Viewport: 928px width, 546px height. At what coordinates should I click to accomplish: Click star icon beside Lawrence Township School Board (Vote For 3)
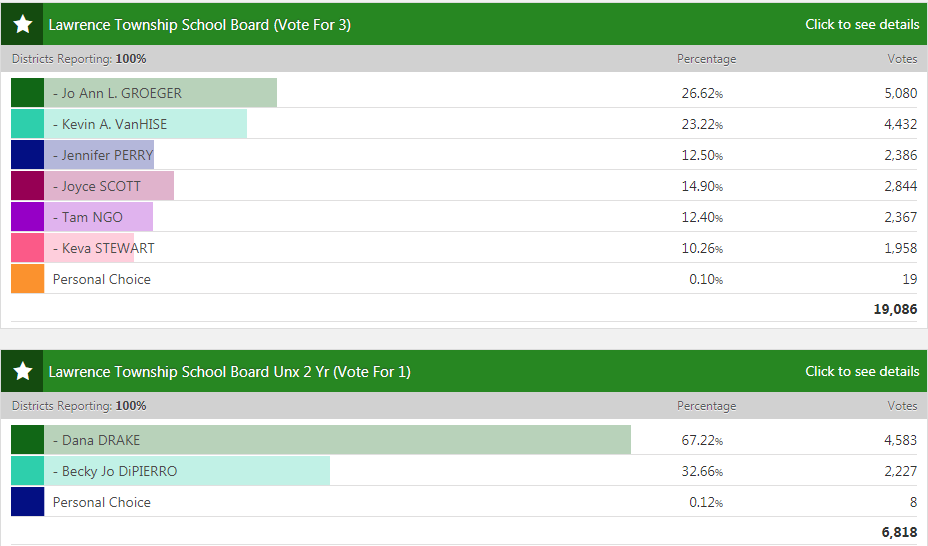[23, 24]
